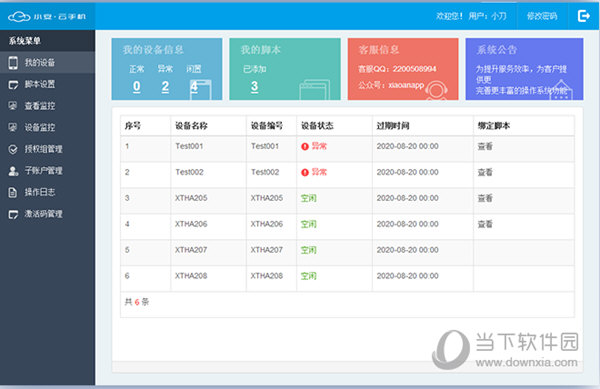This screenshot has height=389, width=600.
Task: Click the 激活码管理 sidebar icon
Action: click(x=13, y=214)
